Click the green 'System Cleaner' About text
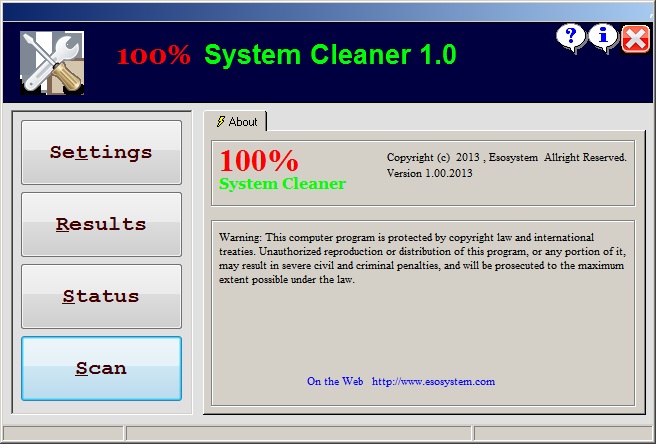 pos(282,184)
